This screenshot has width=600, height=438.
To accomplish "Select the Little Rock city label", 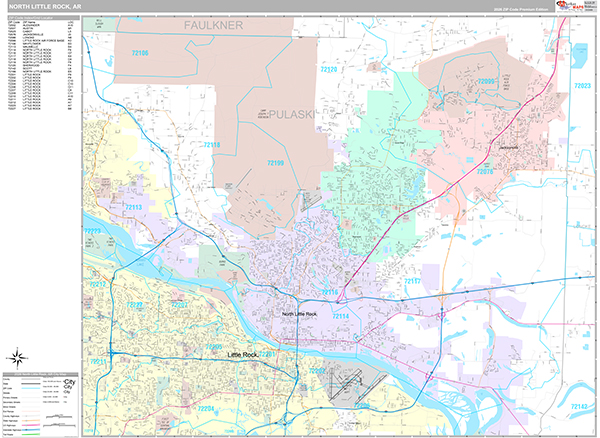I will tap(243, 355).
